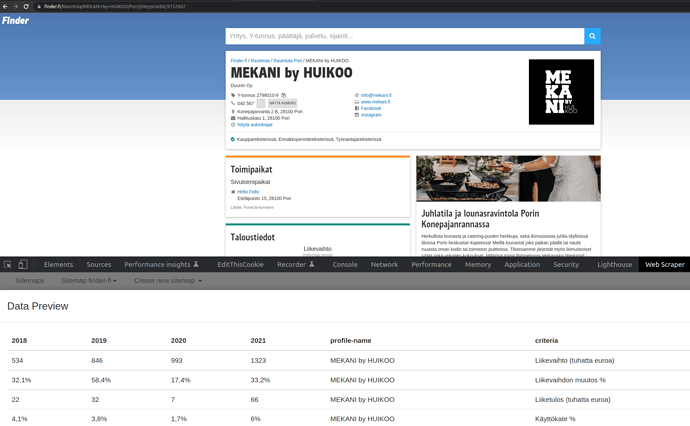Click the MEKANI logo image
Screen dimensions: 690x426
[x=561, y=92]
